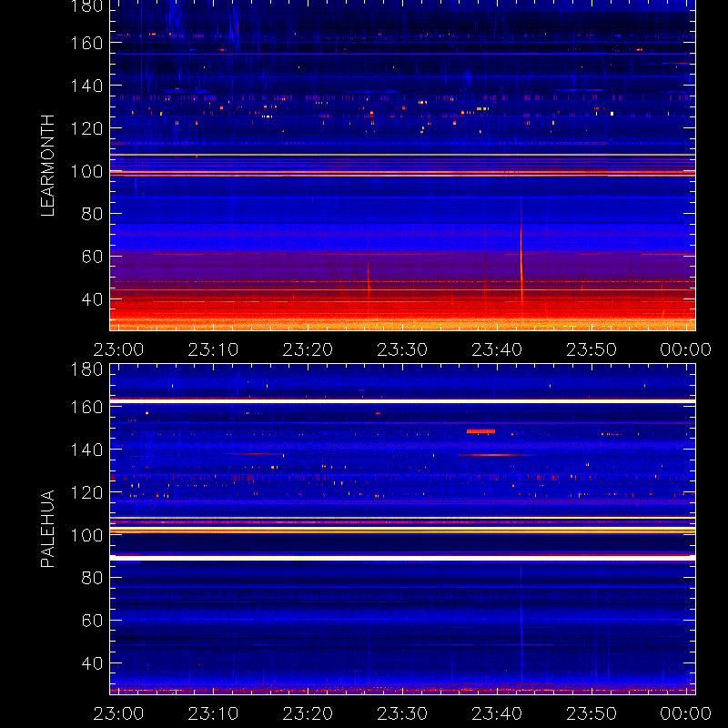Click the thin red streak near 137 MHz at 23:40 in Palehua
Screen dimensions: 728x728
[x=494, y=455]
